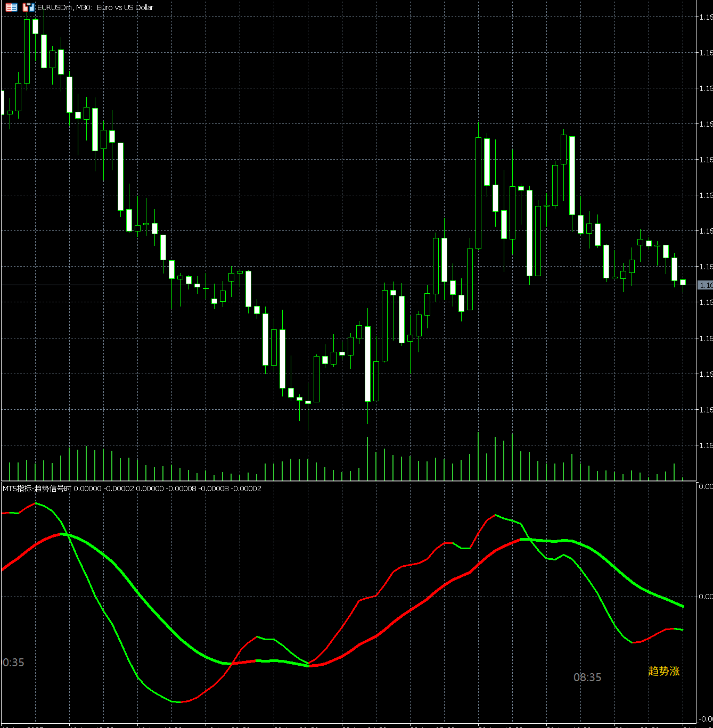Click the most recent candle on chart
This screenshot has height=728, width=713.
[x=683, y=282]
